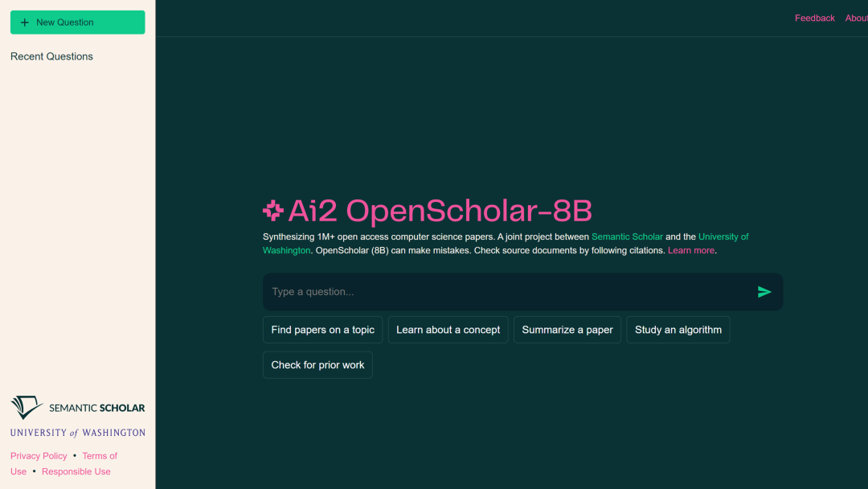This screenshot has height=489, width=868.
Task: Open the Semantic Scholar logo in sidebar
Action: click(77, 408)
